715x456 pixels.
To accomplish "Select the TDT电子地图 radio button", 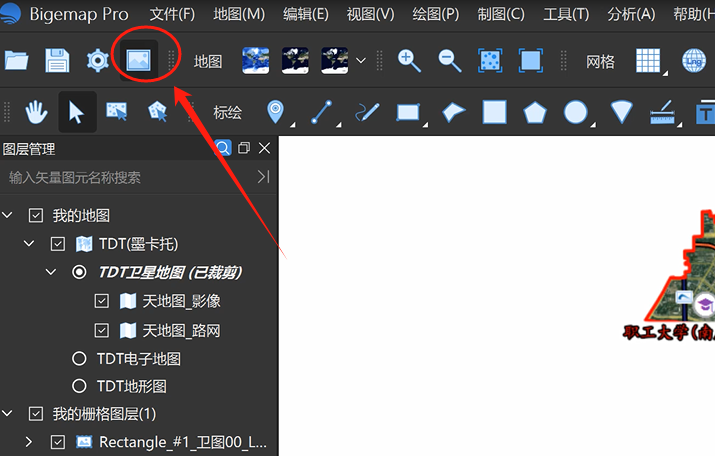I will (79, 358).
